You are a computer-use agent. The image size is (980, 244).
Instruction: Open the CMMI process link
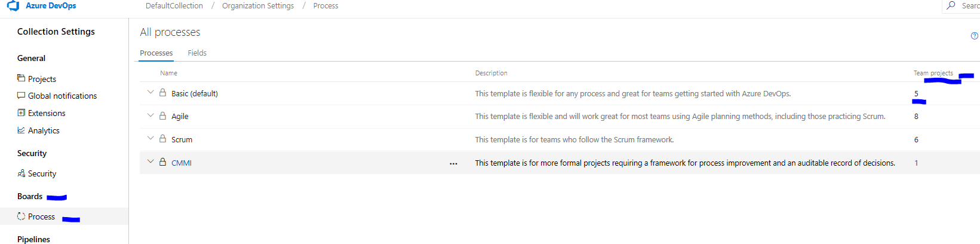(182, 163)
